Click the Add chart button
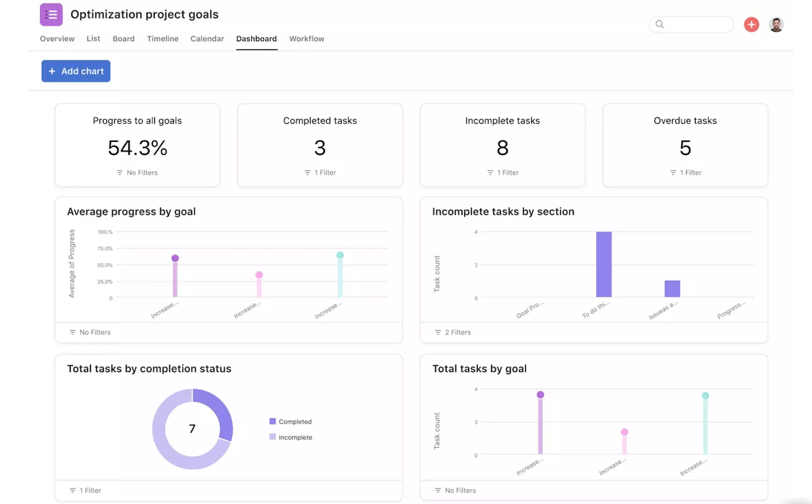Viewport: 812px width, 504px height. (x=76, y=71)
